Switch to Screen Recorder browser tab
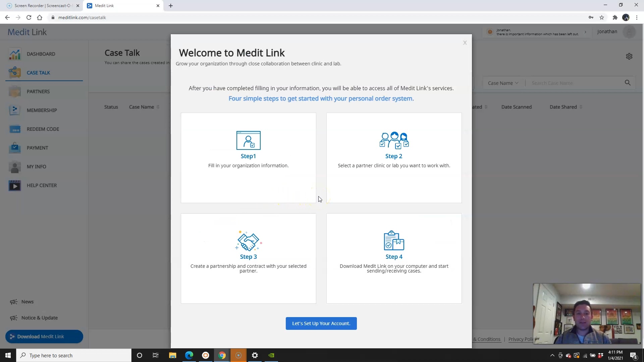This screenshot has width=644, height=362. (44, 6)
